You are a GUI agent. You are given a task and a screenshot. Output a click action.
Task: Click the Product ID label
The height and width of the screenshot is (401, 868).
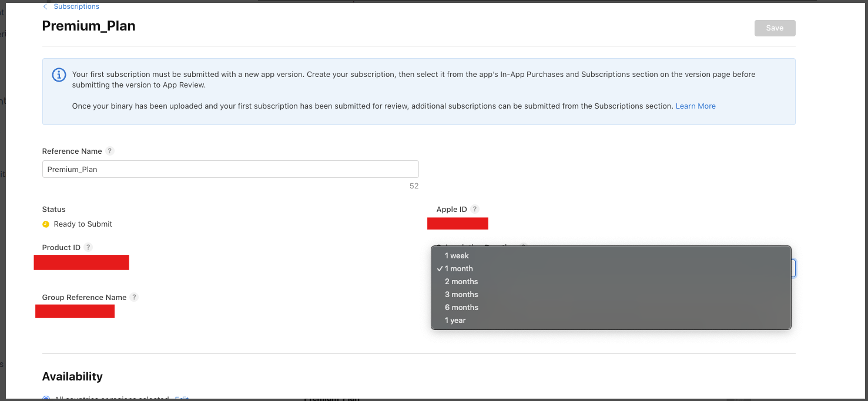pos(61,247)
